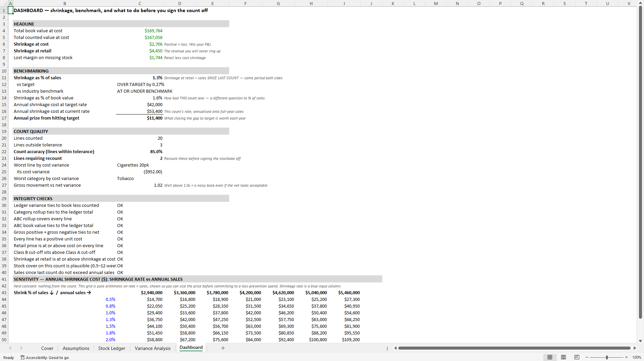Select Cigarettes 20pk cell
The width and height of the screenshot is (644, 361).
140,165
